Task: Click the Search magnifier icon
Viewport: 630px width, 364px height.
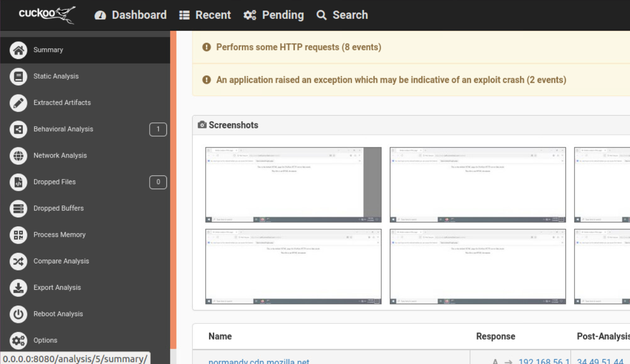Action: click(x=321, y=15)
